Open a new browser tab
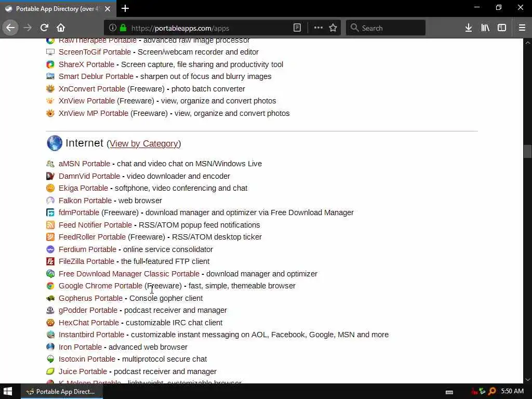This screenshot has width=532, height=399. 125,8
